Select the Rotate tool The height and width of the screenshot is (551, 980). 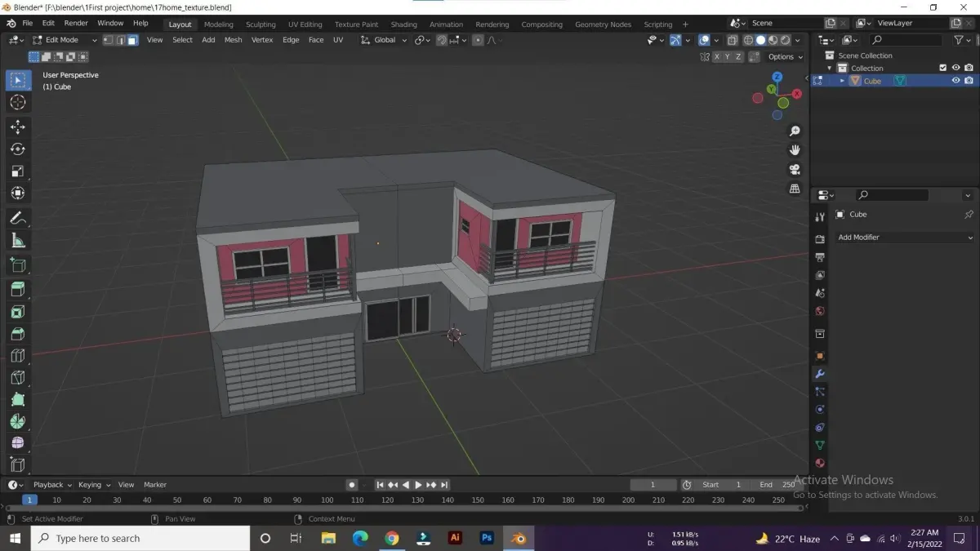(18, 149)
